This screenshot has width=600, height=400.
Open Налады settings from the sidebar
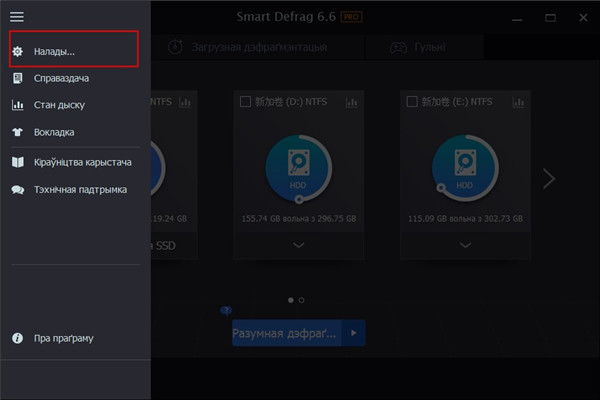[57, 50]
